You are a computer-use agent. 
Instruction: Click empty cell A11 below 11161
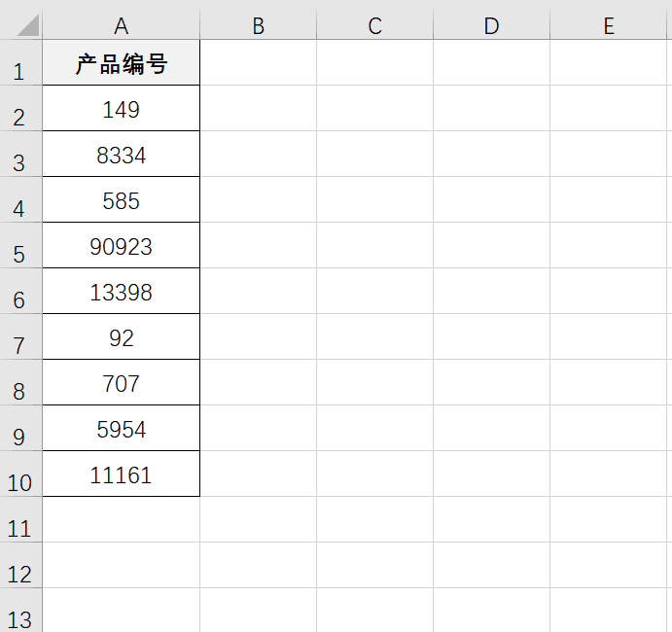(122, 519)
